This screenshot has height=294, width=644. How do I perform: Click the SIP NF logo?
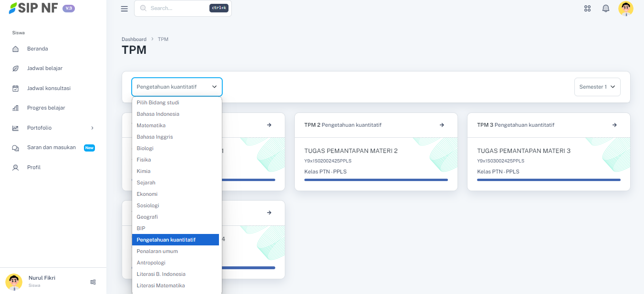[33, 8]
